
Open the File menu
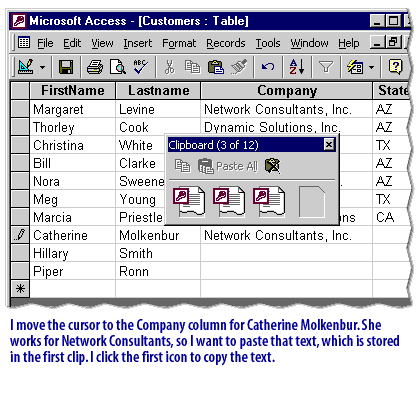click(x=45, y=43)
